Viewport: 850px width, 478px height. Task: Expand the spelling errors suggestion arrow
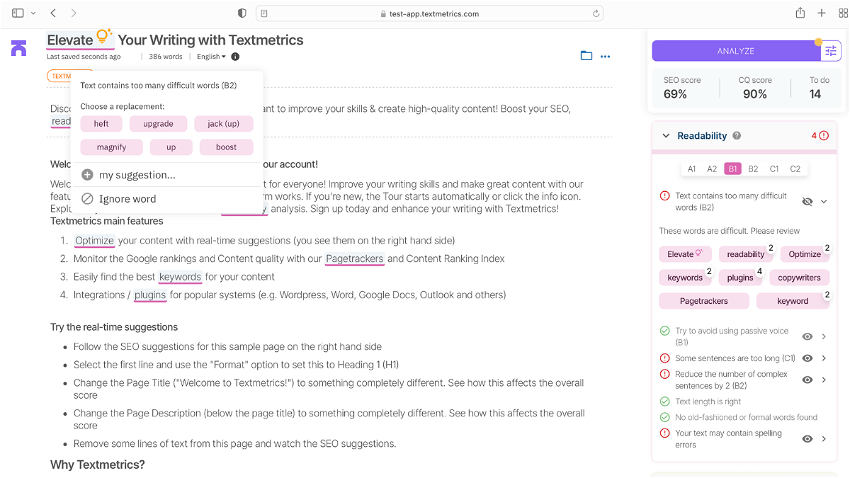point(823,438)
